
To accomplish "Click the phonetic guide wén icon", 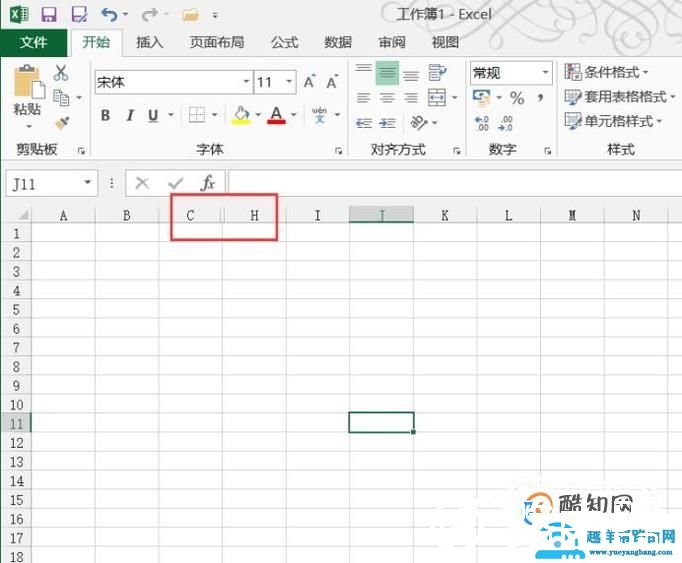I will [320, 115].
